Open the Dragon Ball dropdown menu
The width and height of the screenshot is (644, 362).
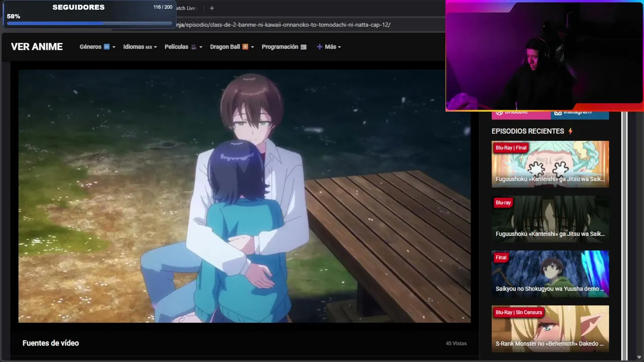click(x=232, y=47)
